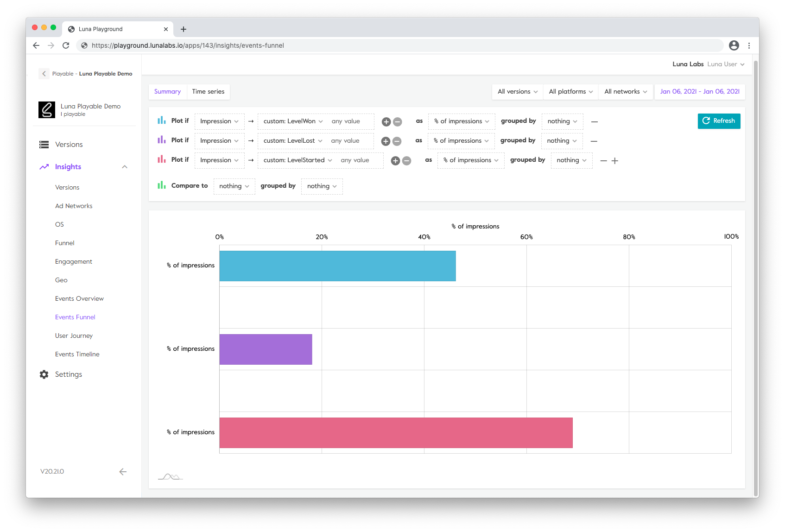Delete the LevelLost plot row

(x=594, y=141)
